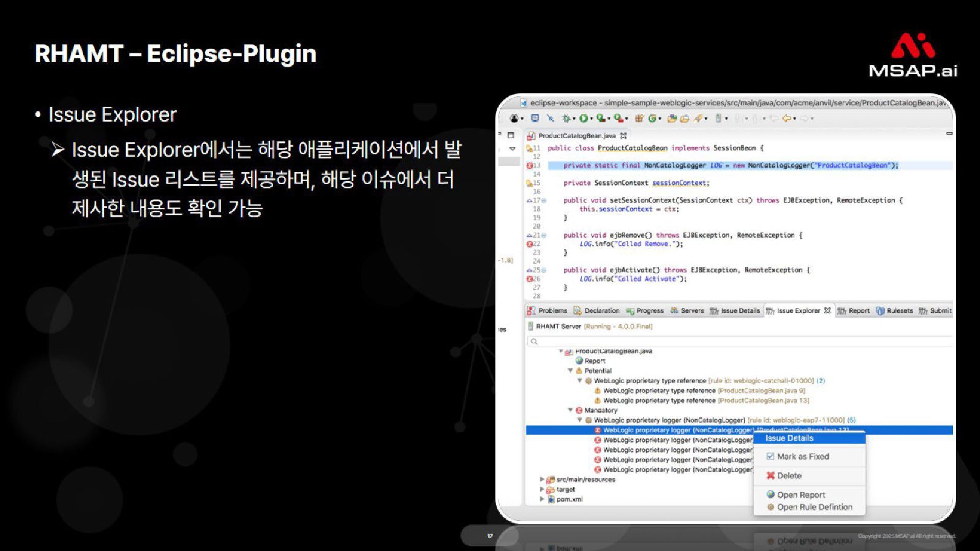Screen dimensions: 980x551
Task: Click the Open Task folder icon in the toolbar
Action: 685,118
